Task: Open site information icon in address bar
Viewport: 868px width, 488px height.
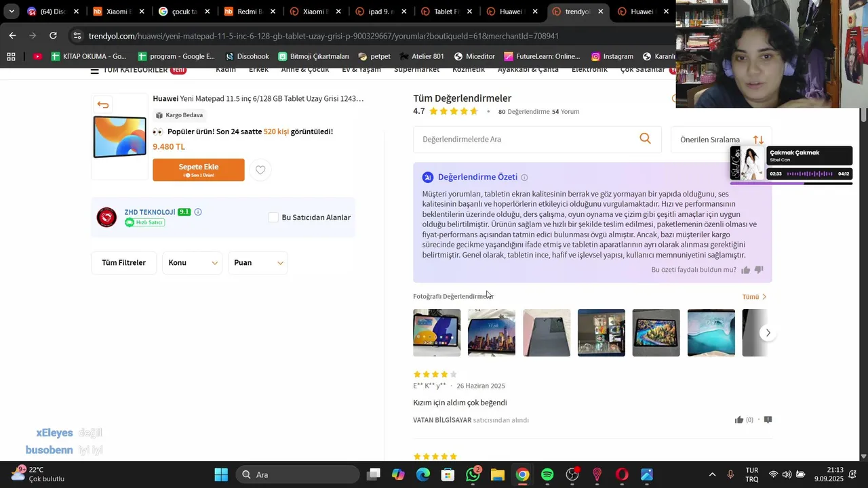Action: point(77,36)
